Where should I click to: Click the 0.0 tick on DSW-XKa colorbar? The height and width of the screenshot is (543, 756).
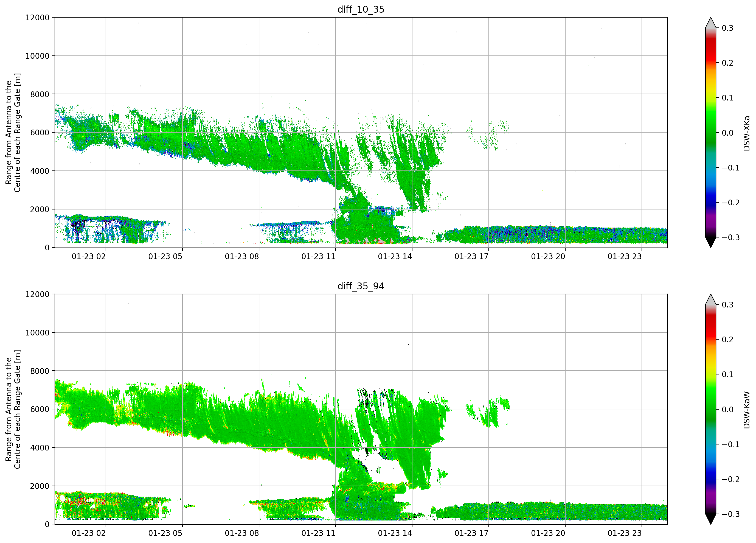[727, 133]
